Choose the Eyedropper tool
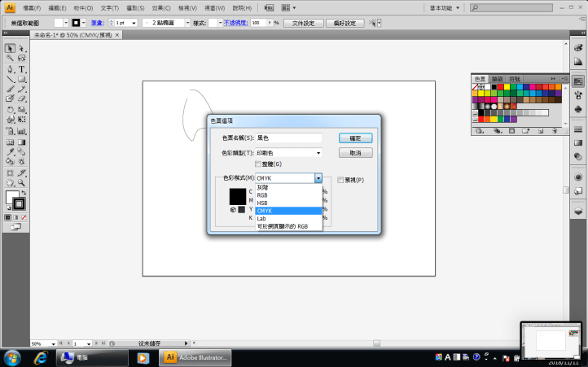This screenshot has width=588, height=367. click(x=10, y=151)
